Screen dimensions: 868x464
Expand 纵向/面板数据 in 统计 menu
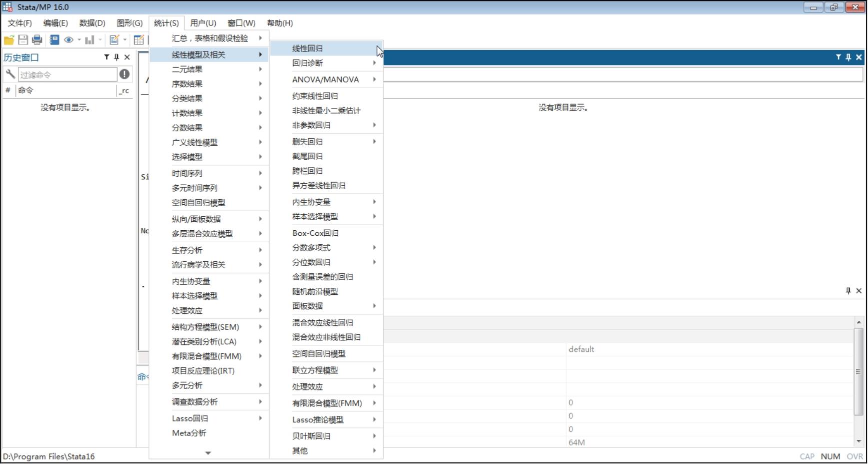coord(209,219)
